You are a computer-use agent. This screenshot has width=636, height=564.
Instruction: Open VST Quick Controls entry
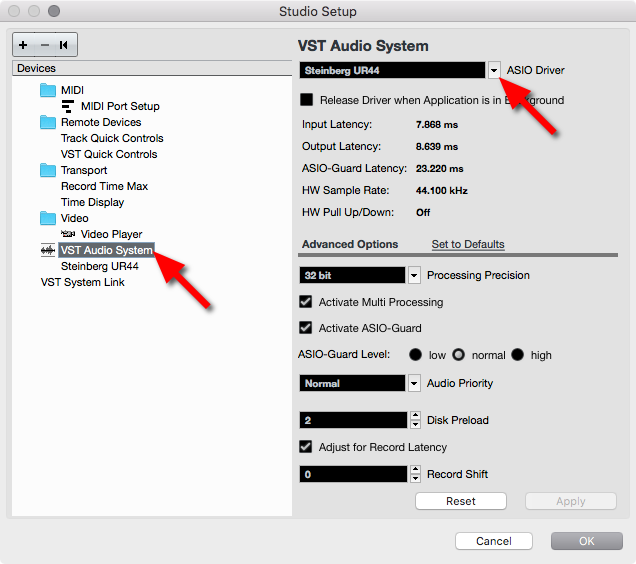pyautogui.click(x=109, y=154)
